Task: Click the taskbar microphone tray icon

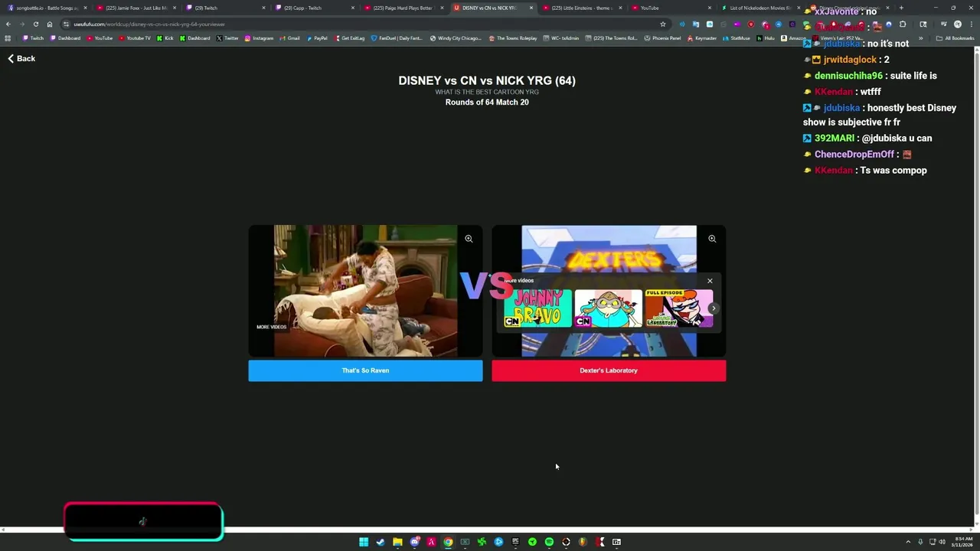Action: (x=920, y=542)
